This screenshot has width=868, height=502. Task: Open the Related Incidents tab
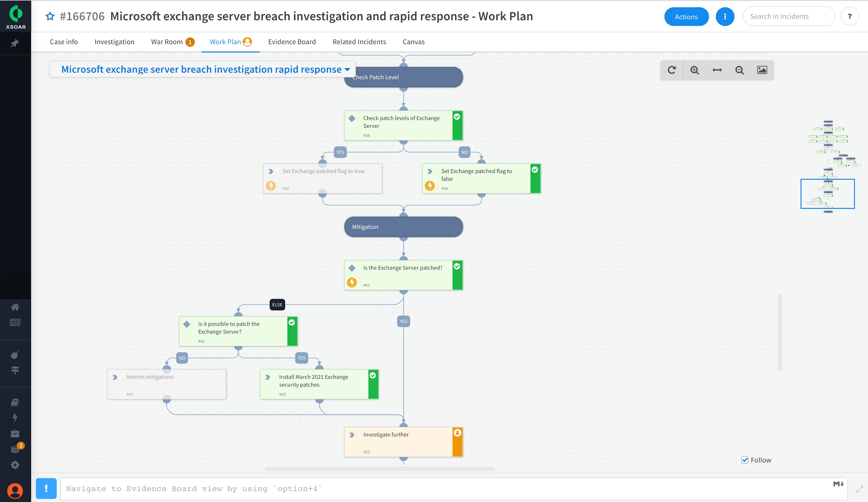coord(359,42)
